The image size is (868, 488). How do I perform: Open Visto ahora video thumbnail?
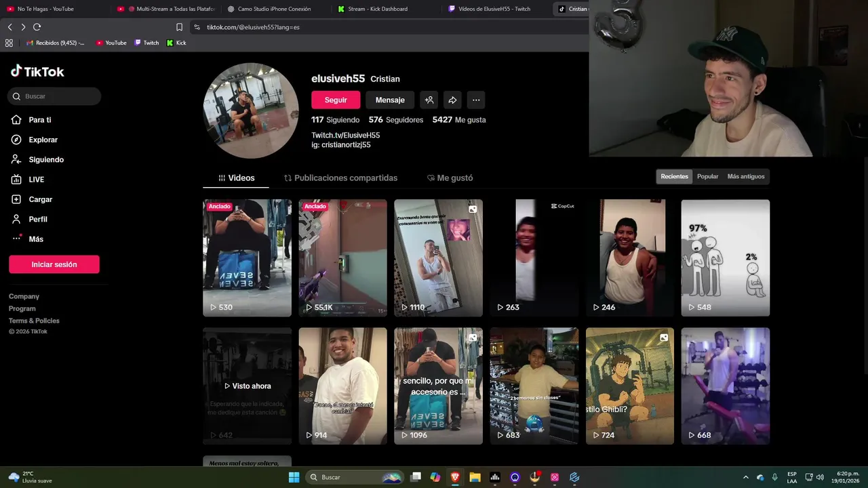247,386
